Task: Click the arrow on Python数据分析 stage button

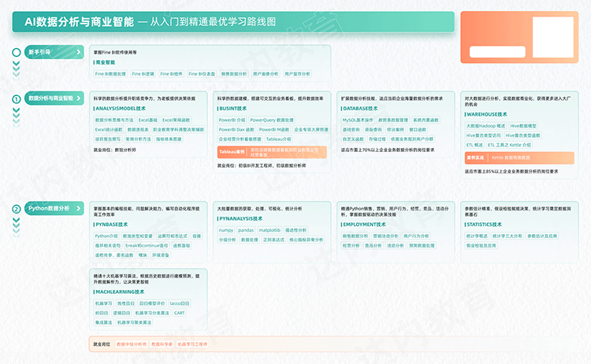Action: (x=78, y=208)
